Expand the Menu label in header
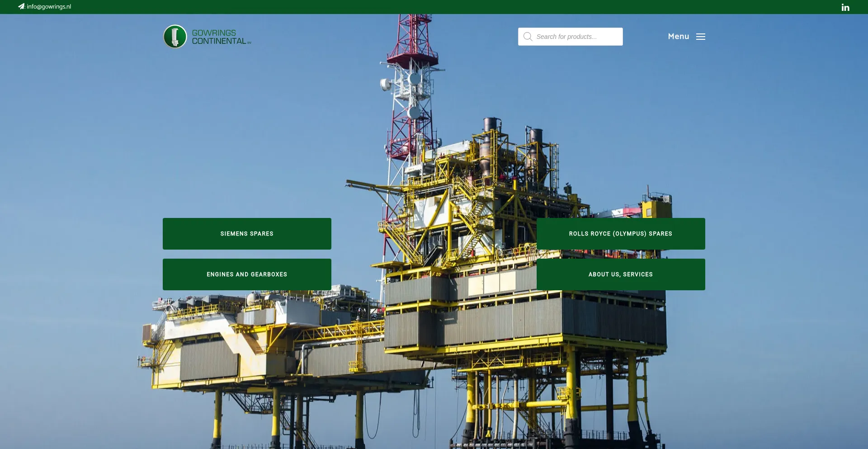The height and width of the screenshot is (449, 868). click(678, 37)
